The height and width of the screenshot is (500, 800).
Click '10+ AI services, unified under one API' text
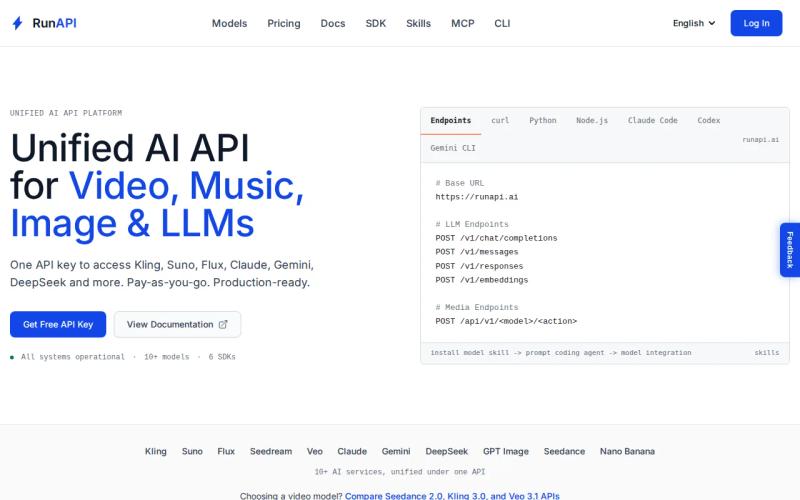click(x=399, y=471)
